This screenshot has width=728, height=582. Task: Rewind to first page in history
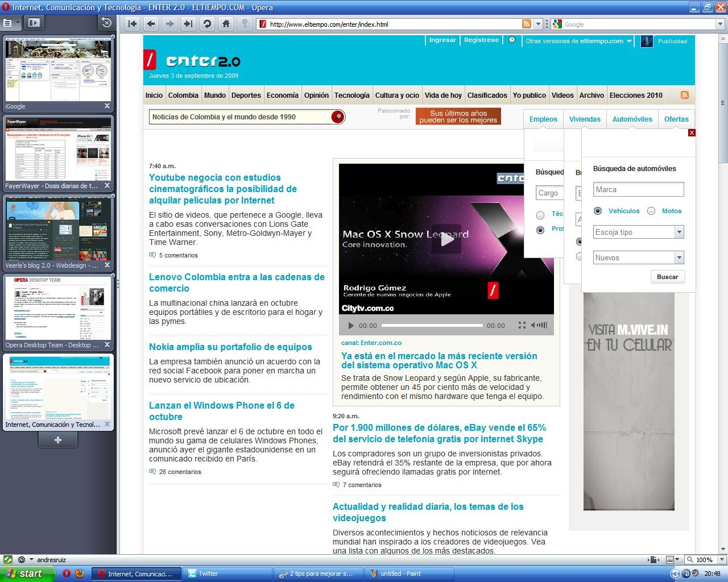point(132,24)
